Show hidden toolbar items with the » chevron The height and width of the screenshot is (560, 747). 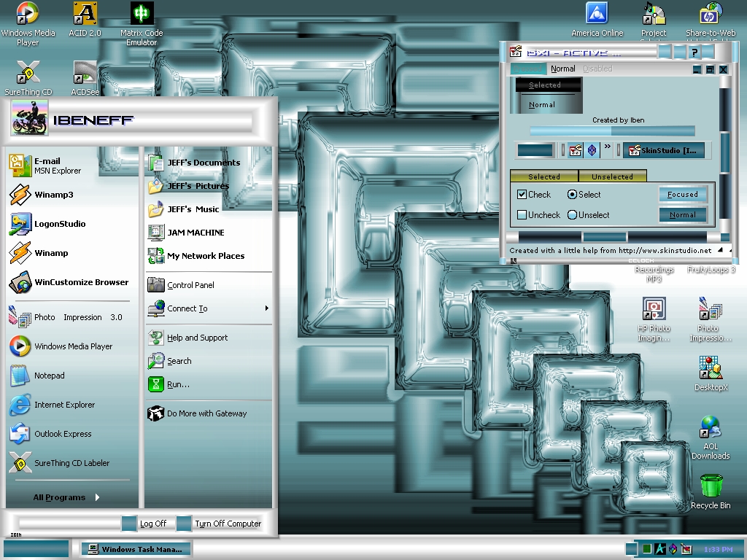(608, 147)
